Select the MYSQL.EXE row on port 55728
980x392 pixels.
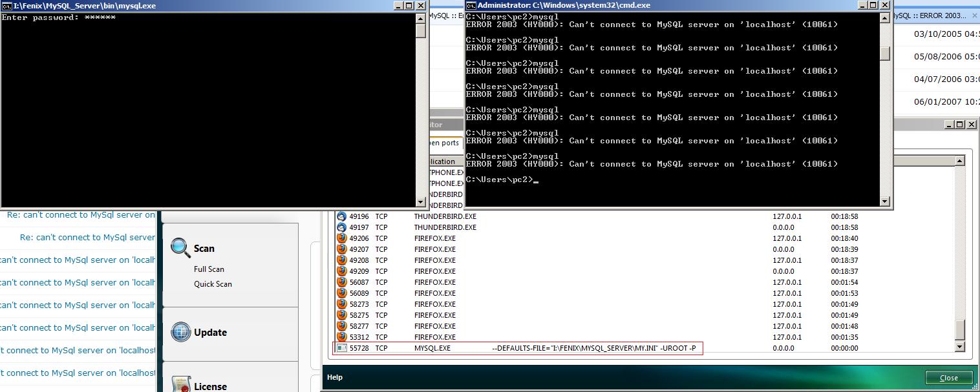pyautogui.click(x=517, y=348)
